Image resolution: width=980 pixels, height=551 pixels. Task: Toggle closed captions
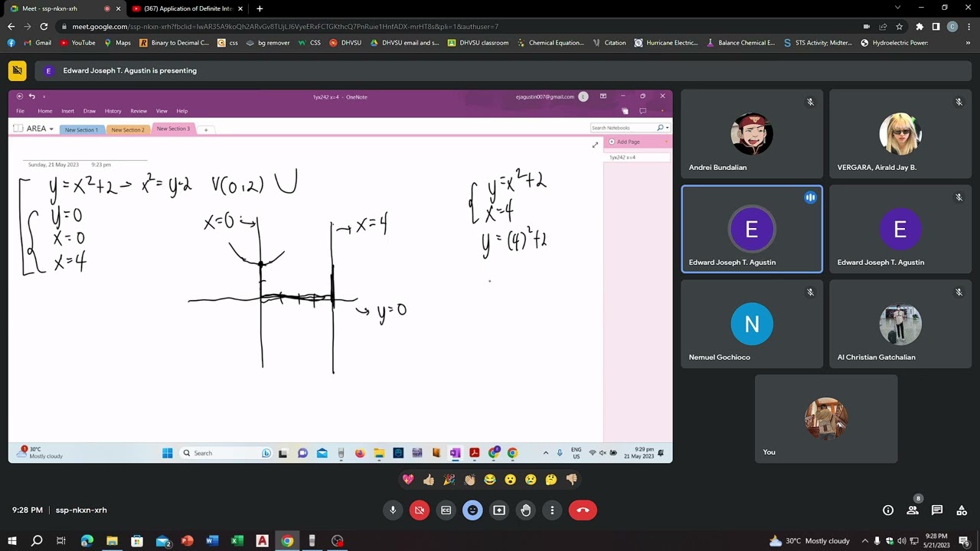coord(446,510)
